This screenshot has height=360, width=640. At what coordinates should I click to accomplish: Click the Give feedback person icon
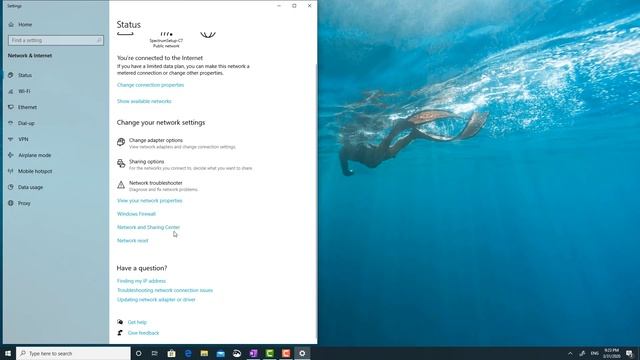120,333
